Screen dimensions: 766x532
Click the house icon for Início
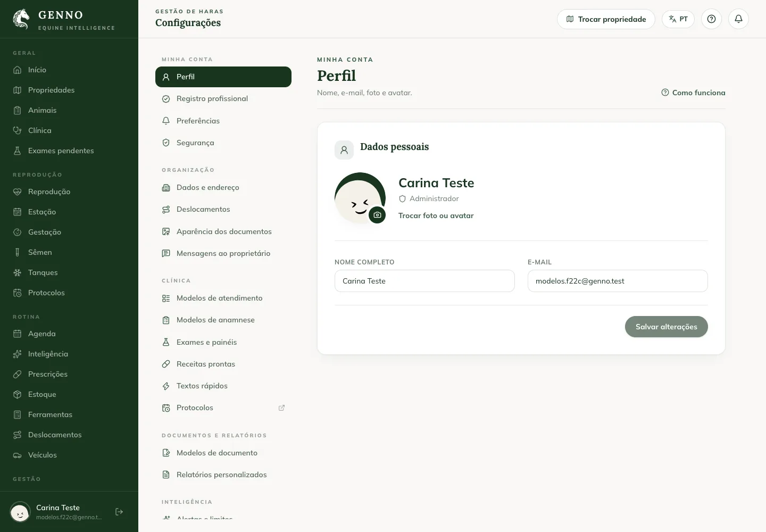[17, 70]
